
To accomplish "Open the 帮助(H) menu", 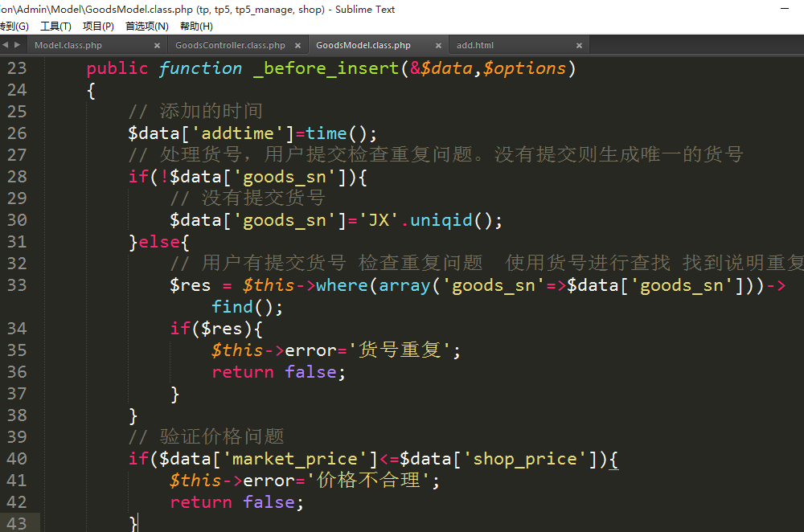I will coord(196,27).
